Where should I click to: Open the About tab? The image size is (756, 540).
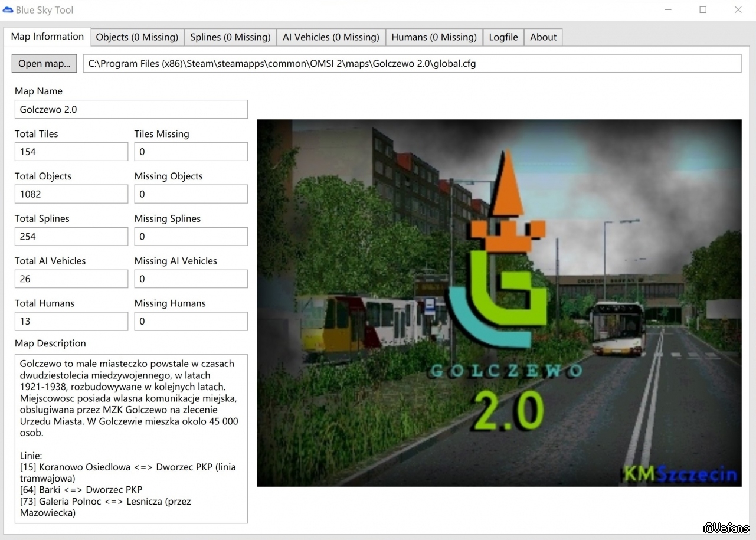point(543,37)
